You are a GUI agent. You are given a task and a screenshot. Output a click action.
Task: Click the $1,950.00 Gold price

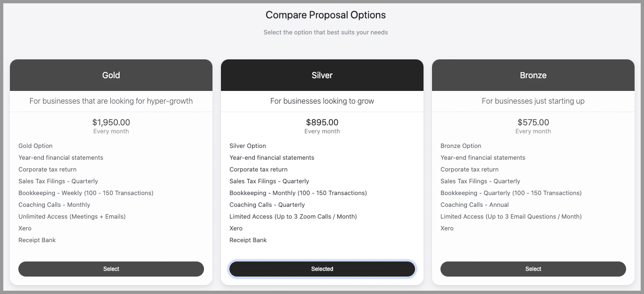click(x=111, y=122)
